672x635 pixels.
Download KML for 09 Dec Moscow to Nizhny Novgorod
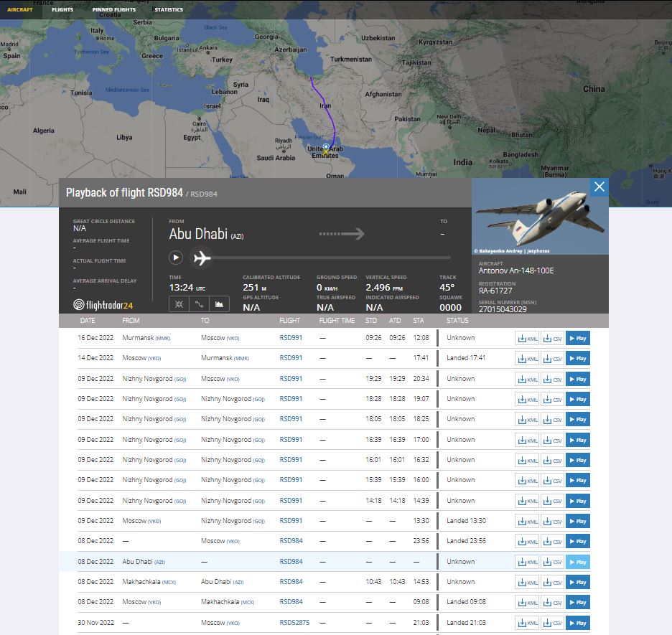point(527,521)
